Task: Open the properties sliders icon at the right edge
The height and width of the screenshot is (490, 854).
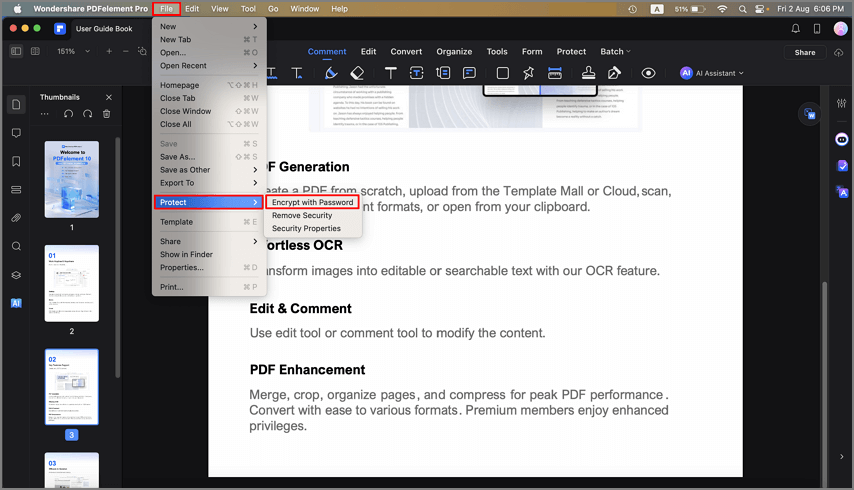Action: (x=841, y=103)
